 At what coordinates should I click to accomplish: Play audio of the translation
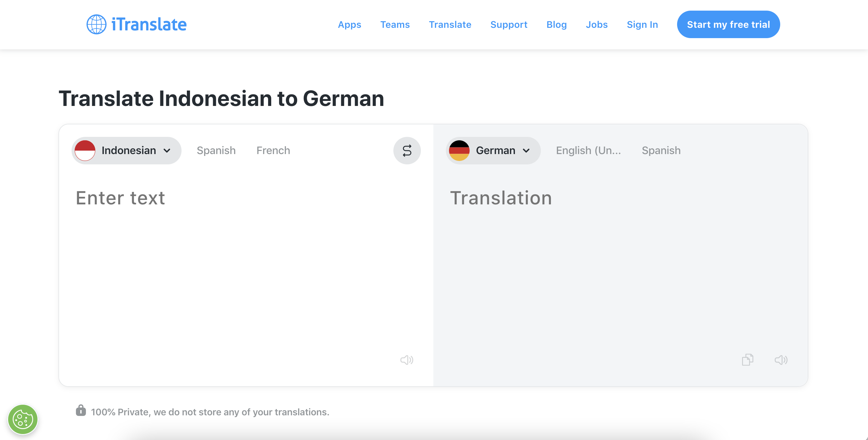[x=781, y=360]
